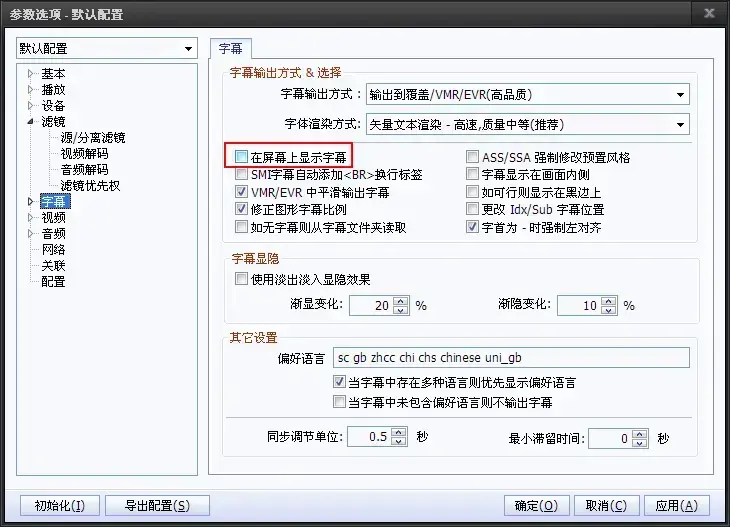Uncheck VMR/EVR 中平滑输出字幕

241,192
